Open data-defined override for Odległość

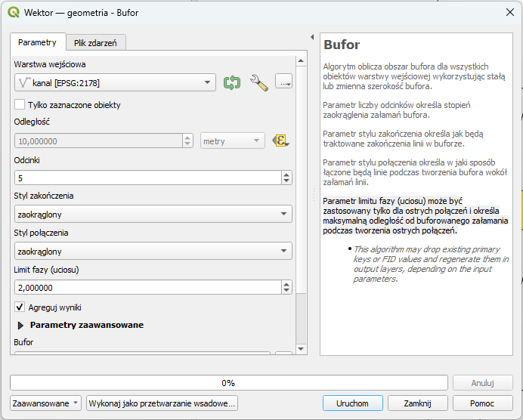click(281, 141)
